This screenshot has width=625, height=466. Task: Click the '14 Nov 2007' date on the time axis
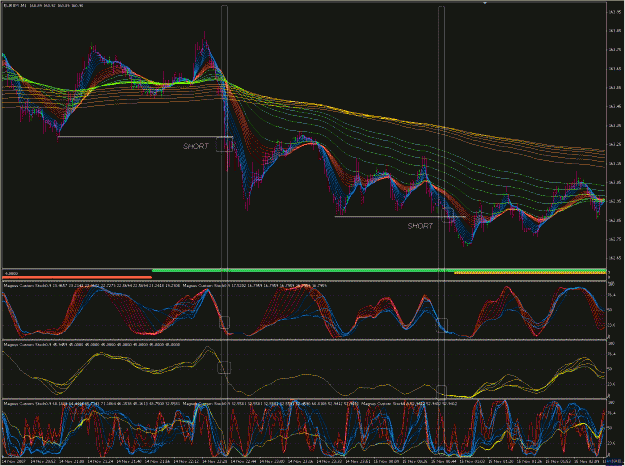pyautogui.click(x=14, y=461)
